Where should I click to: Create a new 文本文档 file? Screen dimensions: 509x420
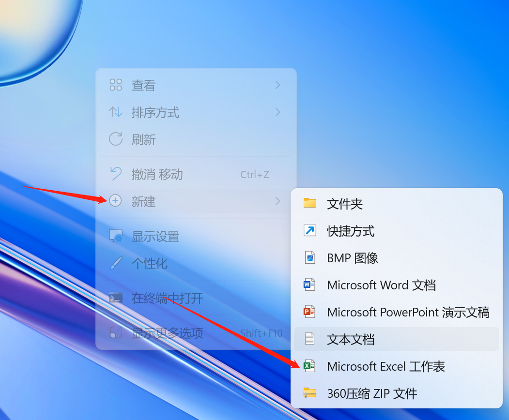(x=351, y=339)
